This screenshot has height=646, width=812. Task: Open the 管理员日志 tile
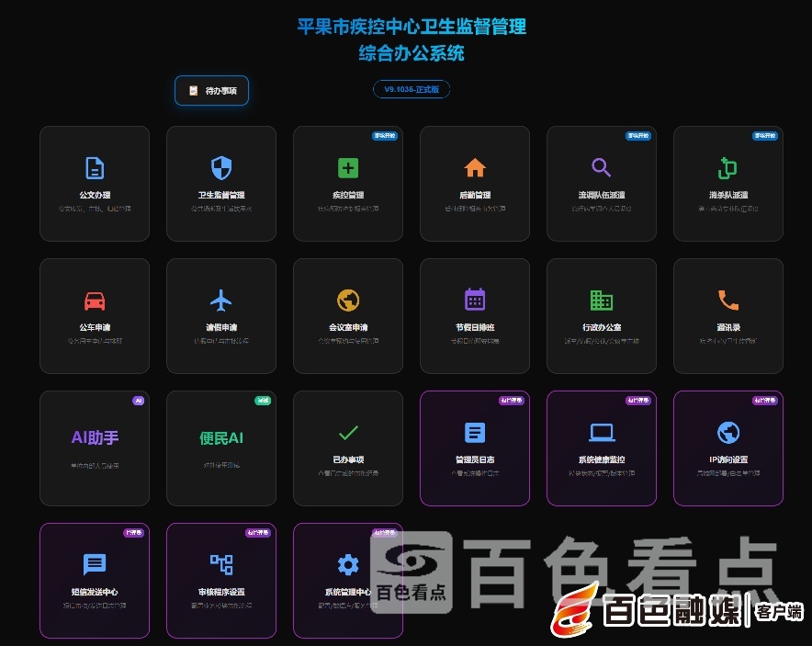[475, 448]
